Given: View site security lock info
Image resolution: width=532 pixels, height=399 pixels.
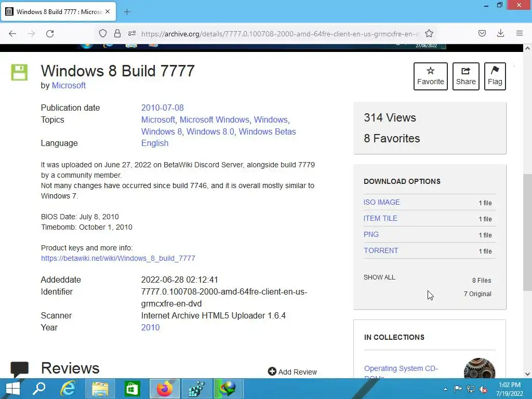Looking at the screenshot, I should pos(117,33).
